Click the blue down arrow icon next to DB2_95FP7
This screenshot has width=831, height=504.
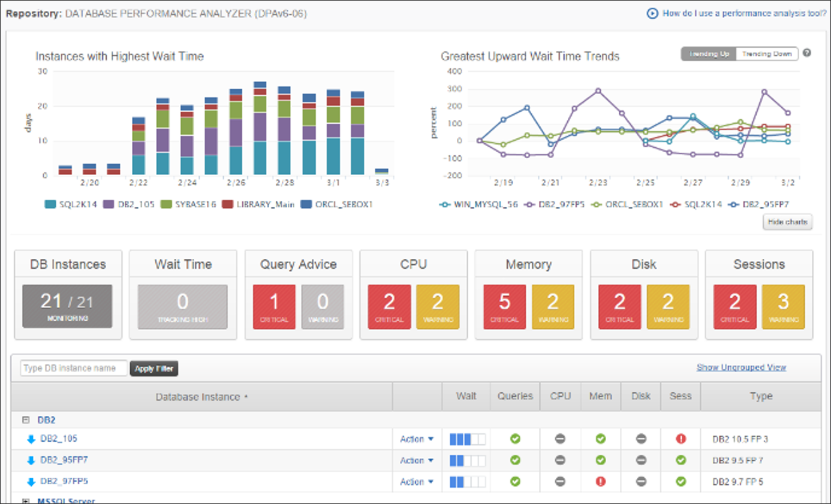(x=31, y=461)
